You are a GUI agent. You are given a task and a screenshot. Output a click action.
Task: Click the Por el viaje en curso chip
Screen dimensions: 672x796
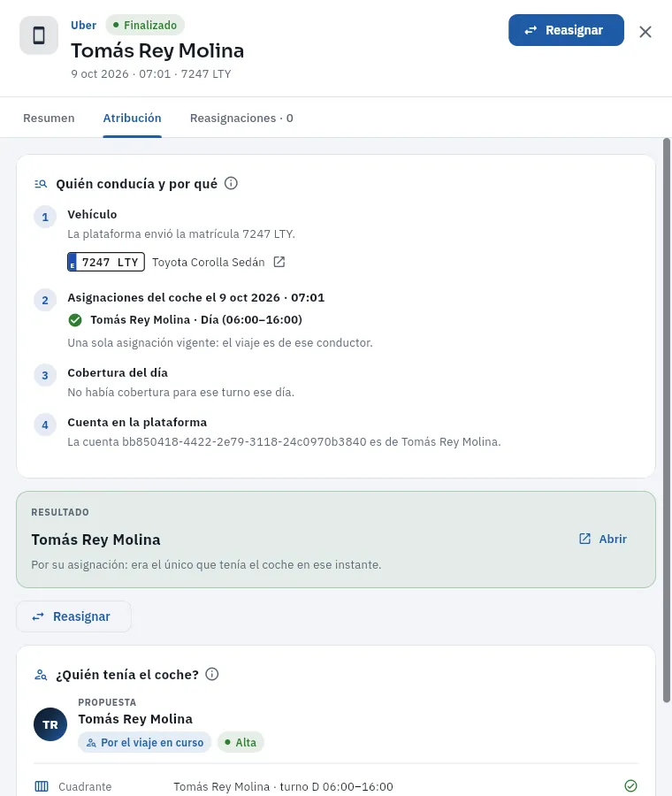point(145,742)
